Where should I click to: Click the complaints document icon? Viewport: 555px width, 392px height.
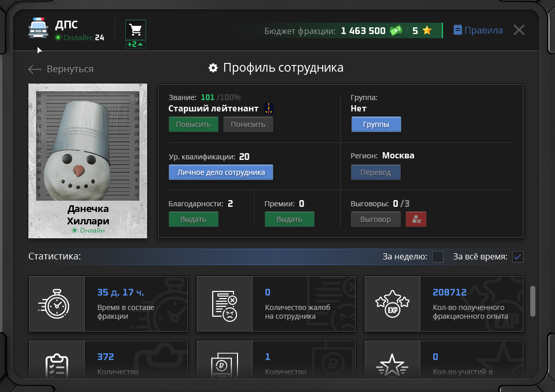[224, 304]
